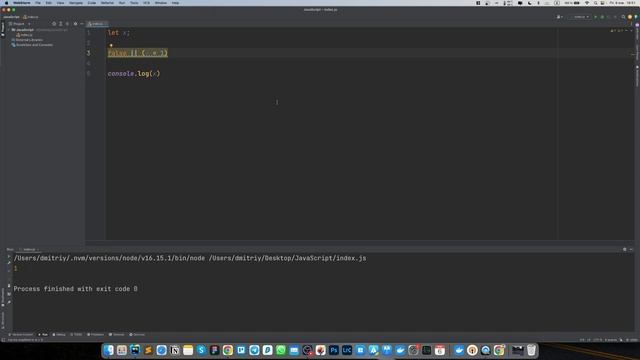Open the code-with-me user icon dropdown

[x=560, y=17]
